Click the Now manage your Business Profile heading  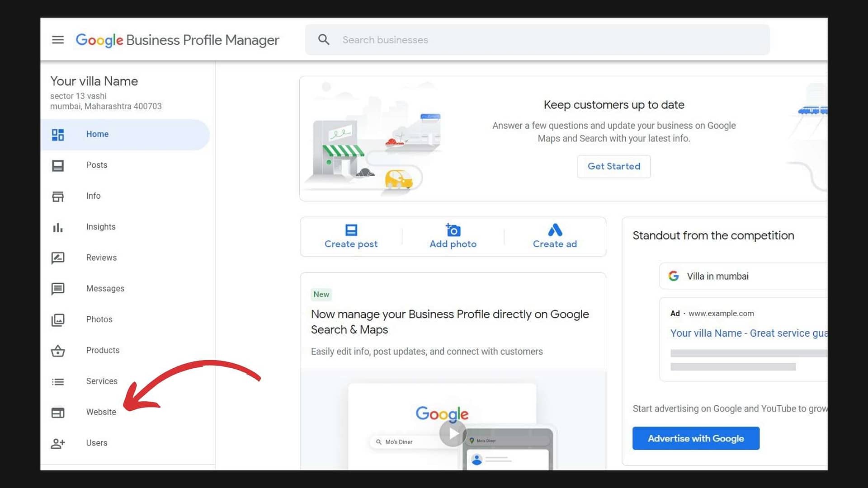[450, 322]
